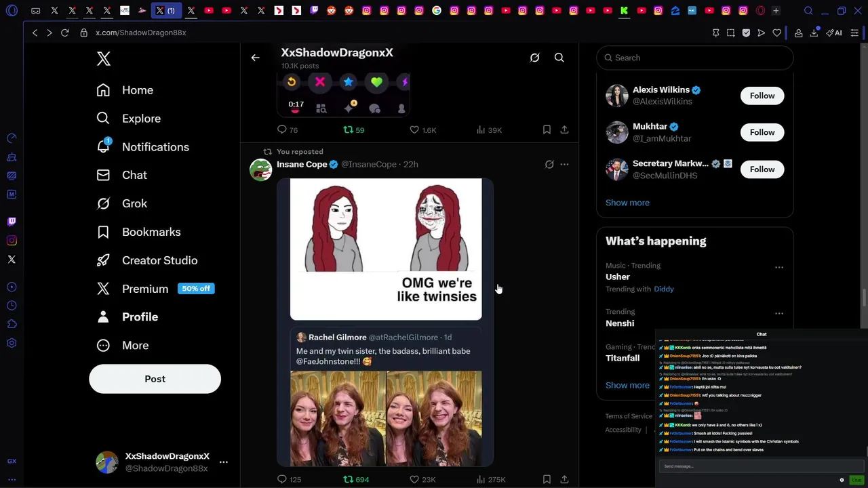Like the post with 1.6K likes
Image resolution: width=868 pixels, height=488 pixels.
[x=422, y=129]
